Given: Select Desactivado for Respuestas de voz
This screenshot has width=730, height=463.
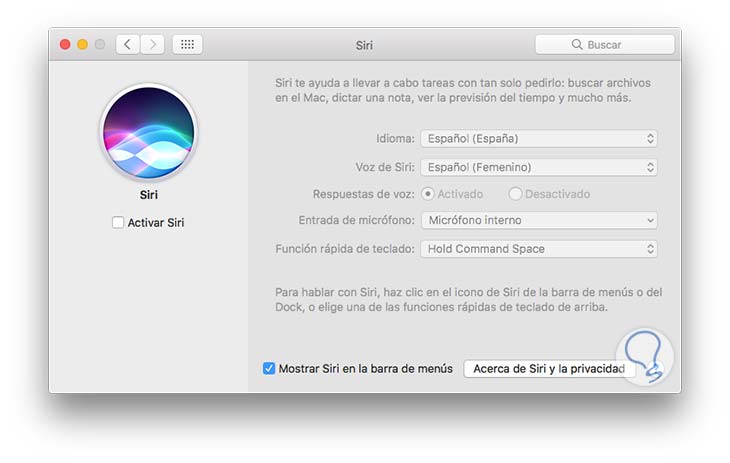Looking at the screenshot, I should click(x=515, y=194).
